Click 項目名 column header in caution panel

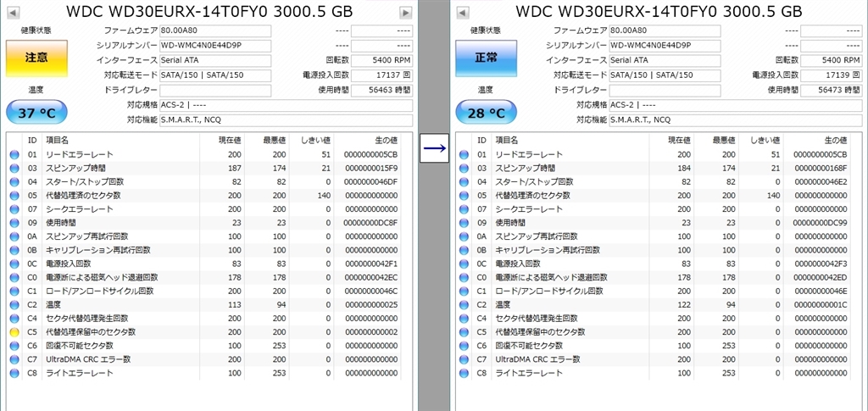(x=57, y=141)
